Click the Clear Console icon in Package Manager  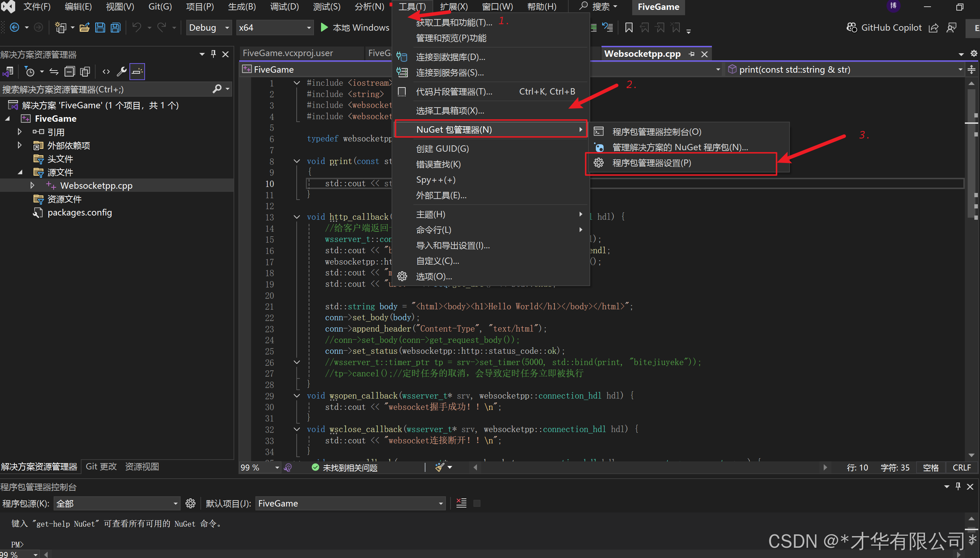tap(461, 503)
